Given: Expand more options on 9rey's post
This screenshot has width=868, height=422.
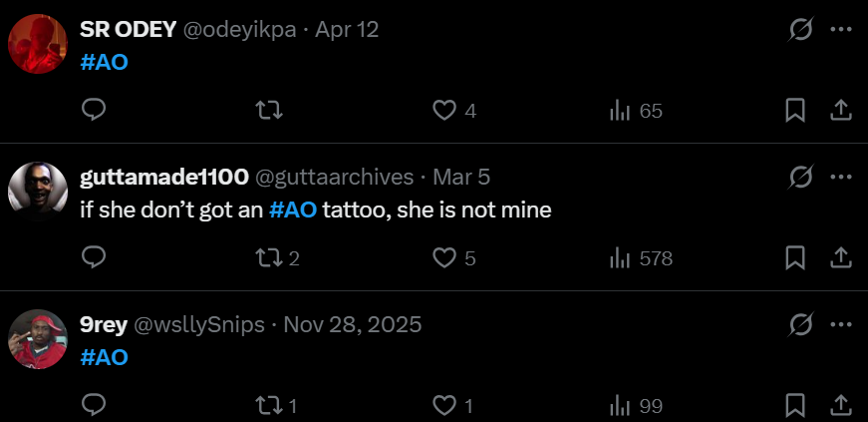Looking at the screenshot, I should click(x=840, y=324).
